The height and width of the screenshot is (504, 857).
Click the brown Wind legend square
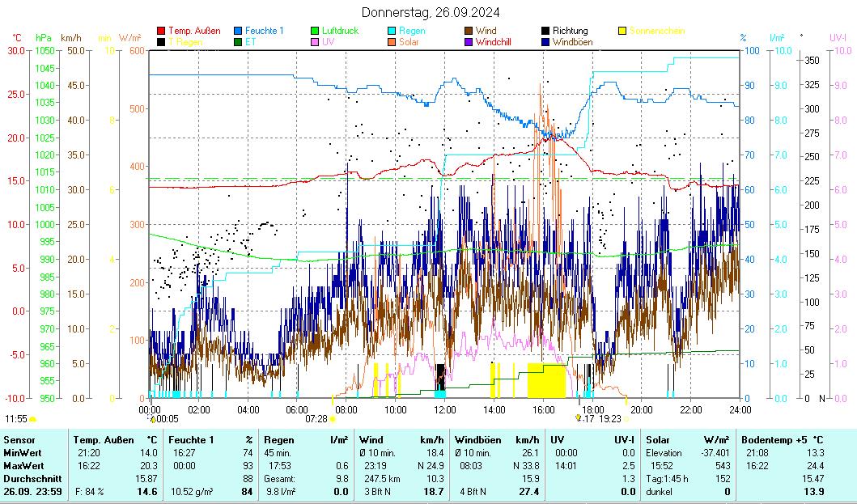[x=469, y=31]
